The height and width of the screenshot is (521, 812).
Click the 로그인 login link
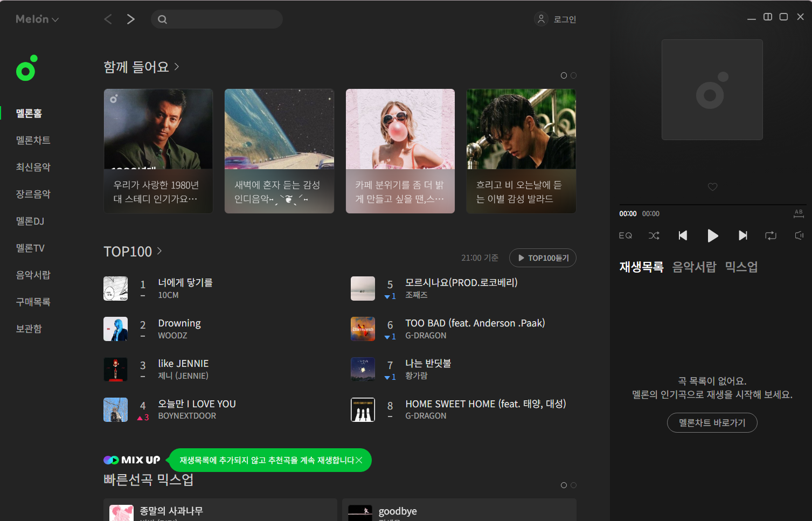[565, 19]
